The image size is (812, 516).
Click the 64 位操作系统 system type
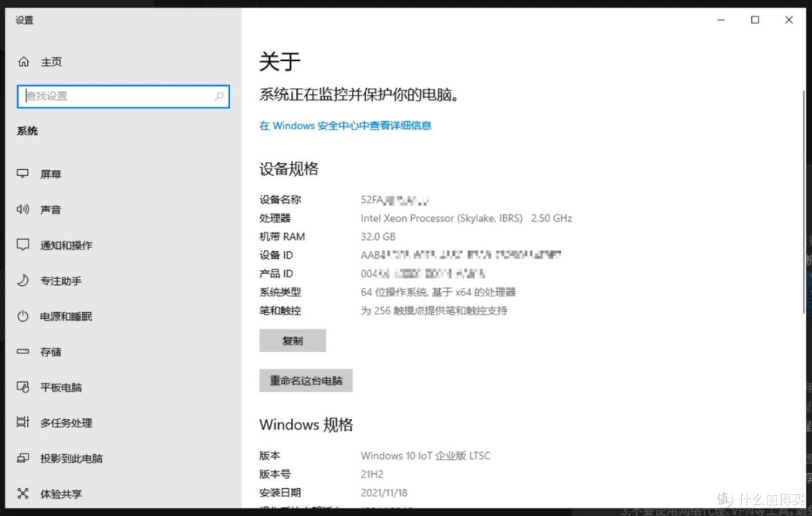click(x=438, y=292)
